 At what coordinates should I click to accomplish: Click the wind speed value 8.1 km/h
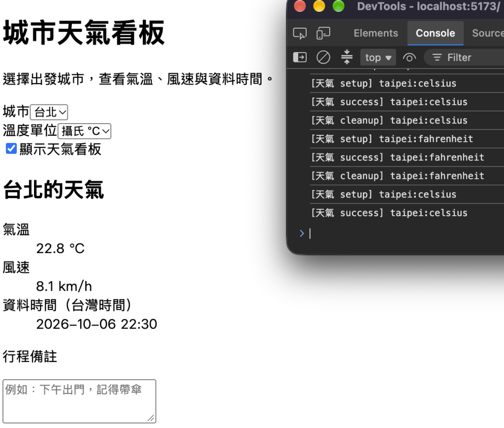coord(64,286)
